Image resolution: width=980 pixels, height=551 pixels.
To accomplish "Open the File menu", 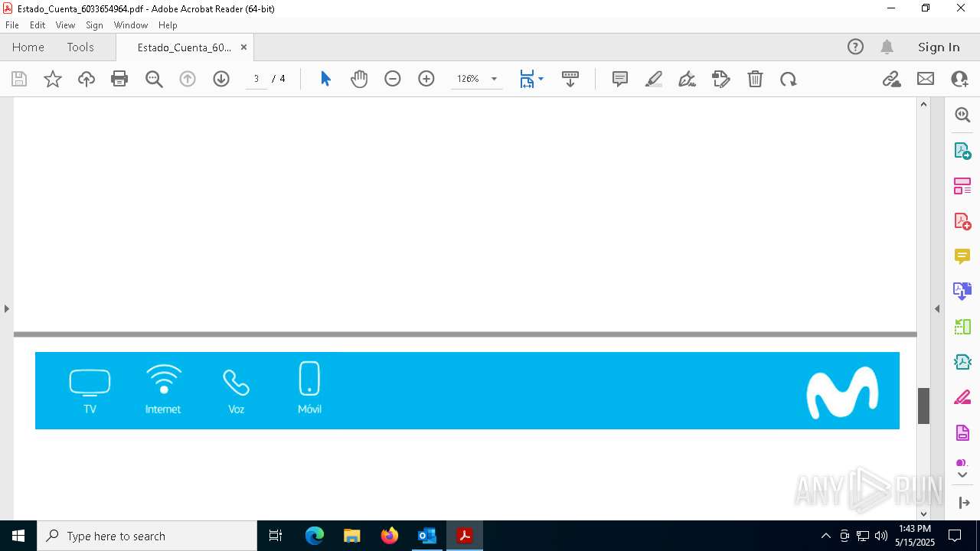I will (x=11, y=25).
